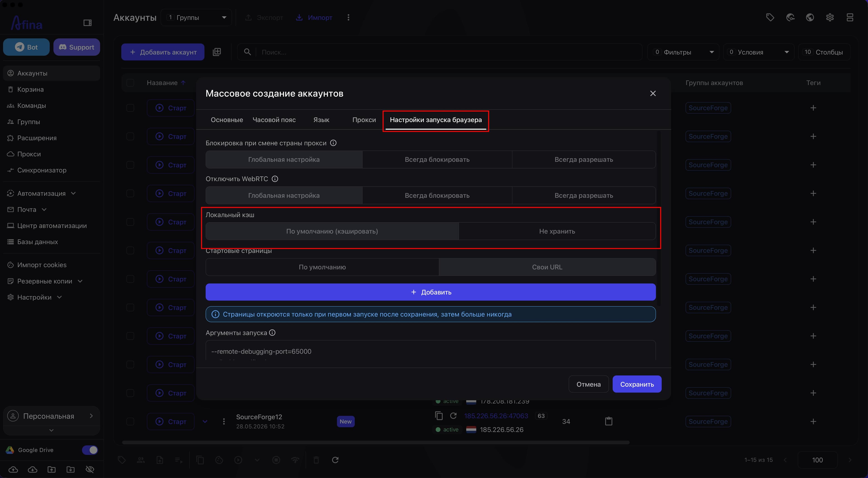Click the crossed-out eye icon
The width and height of the screenshot is (868, 478).
click(90, 469)
